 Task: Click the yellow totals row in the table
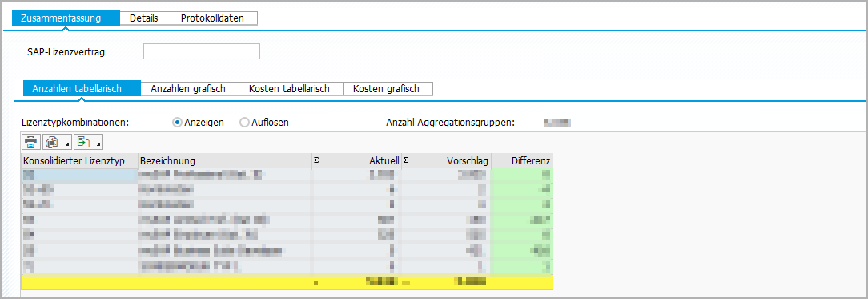tap(287, 282)
